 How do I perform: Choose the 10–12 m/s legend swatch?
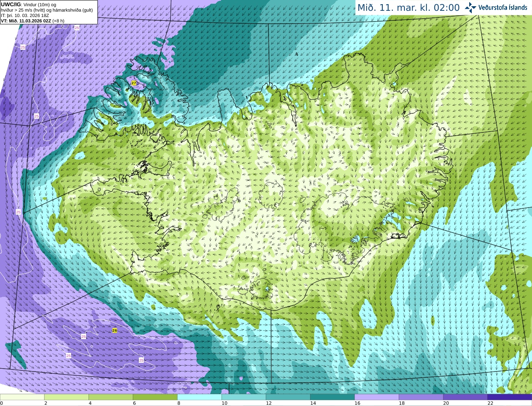point(244,397)
